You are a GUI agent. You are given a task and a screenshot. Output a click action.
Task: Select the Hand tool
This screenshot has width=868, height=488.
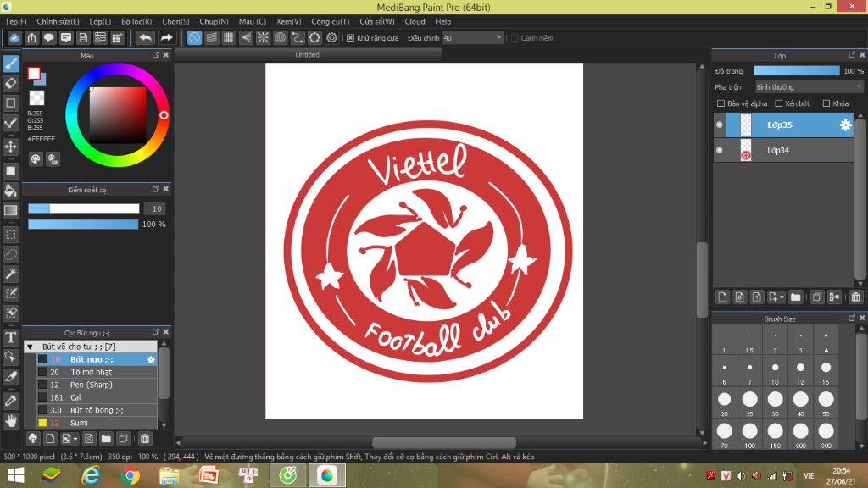(11, 420)
